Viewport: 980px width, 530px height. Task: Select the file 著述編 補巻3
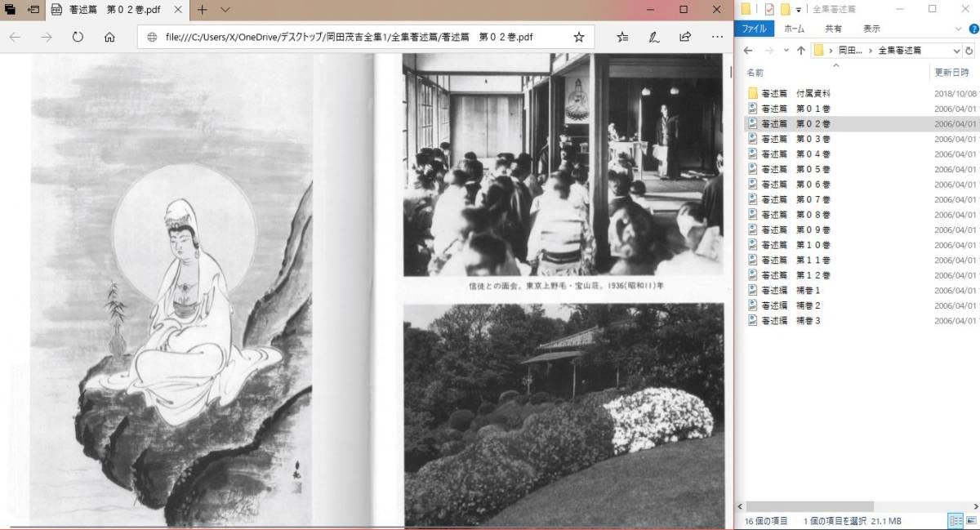[784, 320]
